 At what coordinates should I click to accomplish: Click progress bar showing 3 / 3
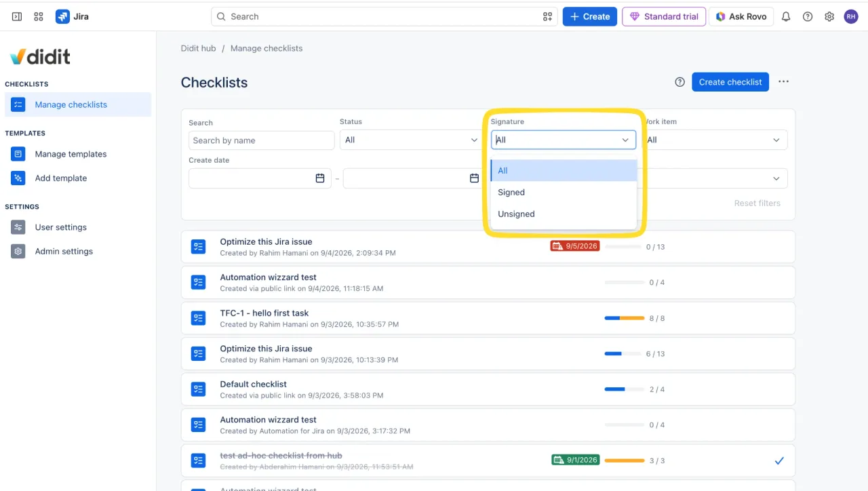pyautogui.click(x=624, y=460)
